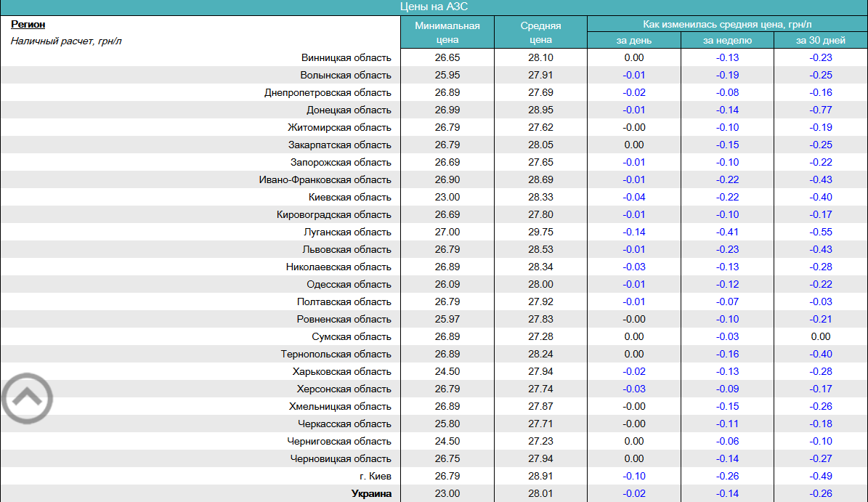This screenshot has height=502, width=868.
Task: Click Луганская область weekly change -0.41
Action: [x=727, y=232]
